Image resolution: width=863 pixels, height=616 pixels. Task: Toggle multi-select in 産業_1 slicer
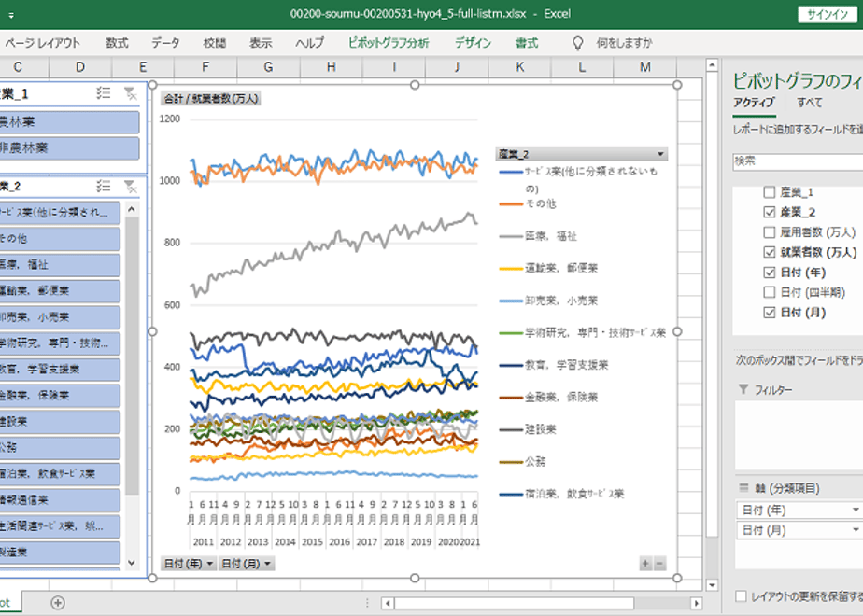[x=103, y=93]
